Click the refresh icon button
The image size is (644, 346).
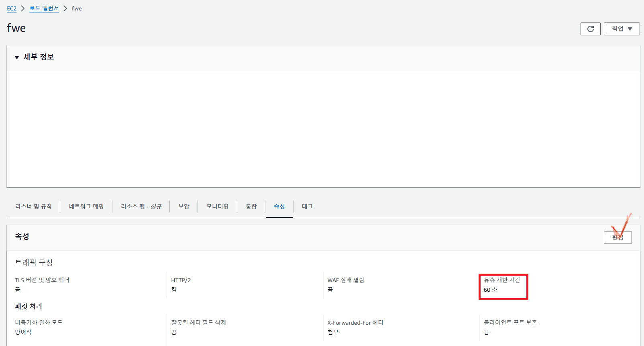click(x=590, y=29)
